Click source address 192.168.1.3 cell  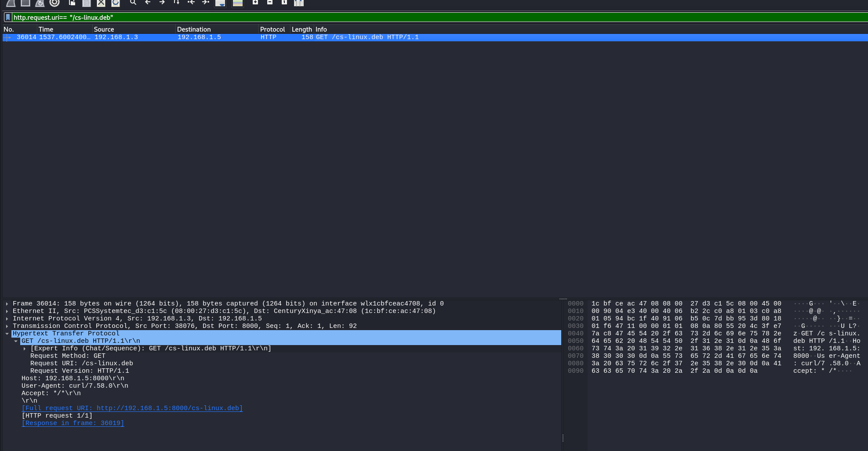[116, 37]
